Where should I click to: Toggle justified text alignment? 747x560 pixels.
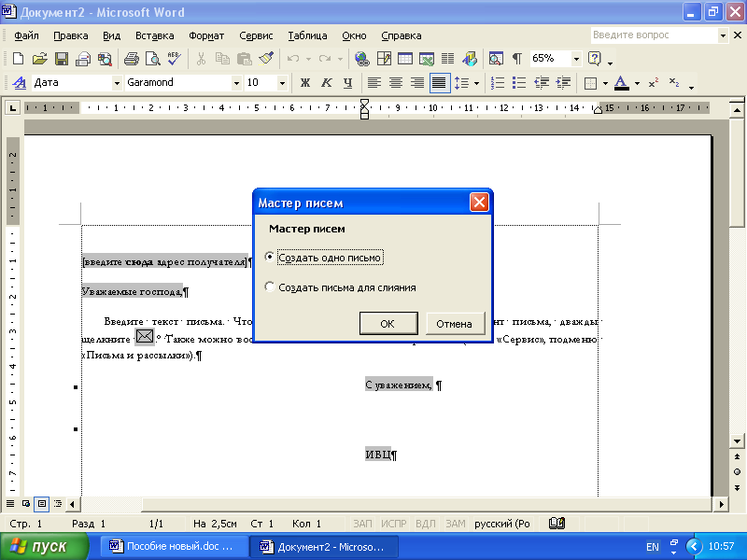tap(439, 83)
